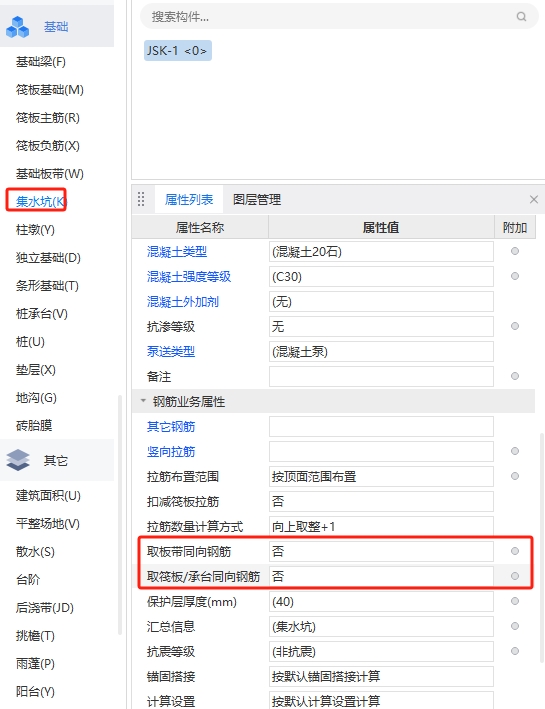545x709 pixels.
Task: Toggle 附加 circle for 竖向拉筋
Action: click(x=515, y=451)
